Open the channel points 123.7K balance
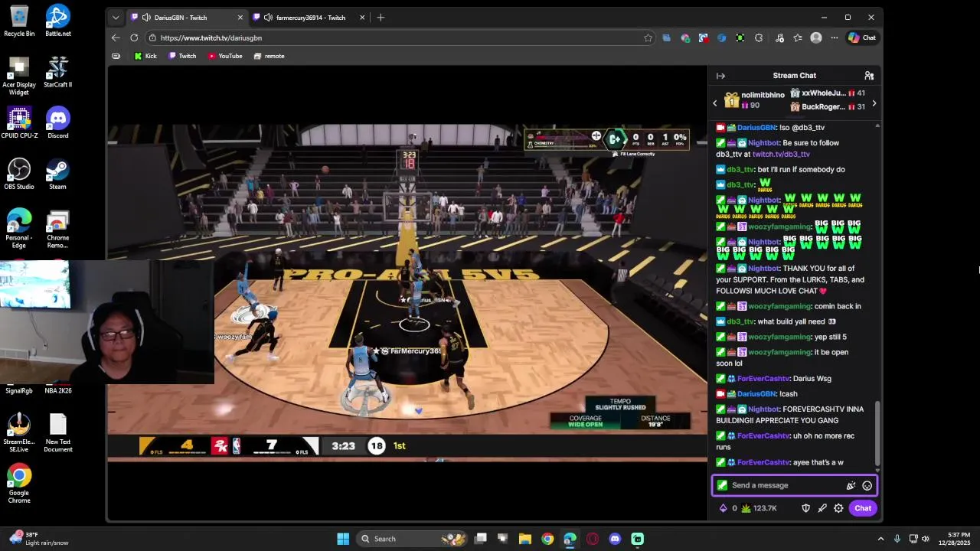Screen dimensions: 980x551 pyautogui.click(x=759, y=508)
